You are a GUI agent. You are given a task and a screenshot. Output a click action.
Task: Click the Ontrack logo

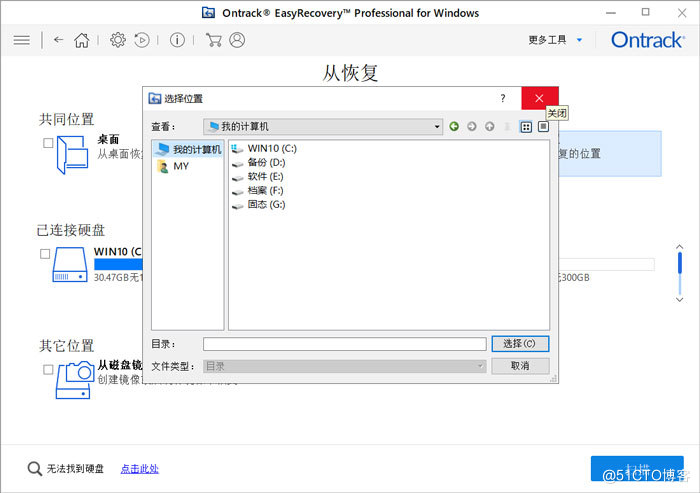click(x=647, y=40)
